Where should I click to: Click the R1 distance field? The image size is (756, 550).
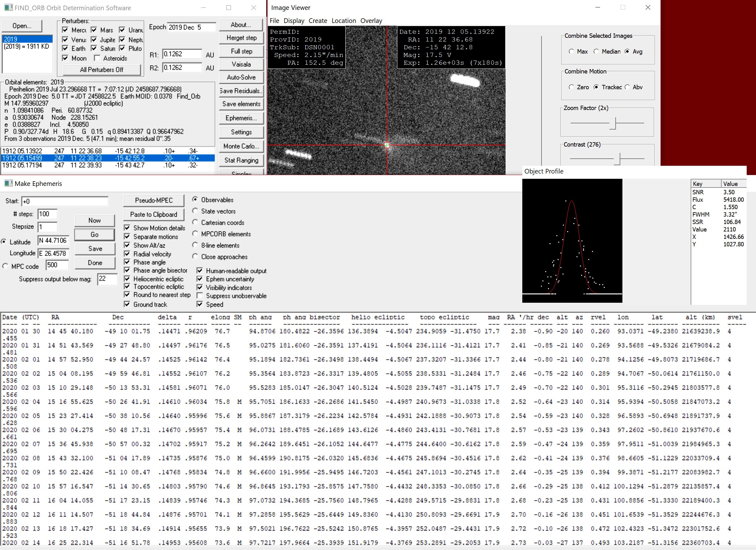[182, 54]
